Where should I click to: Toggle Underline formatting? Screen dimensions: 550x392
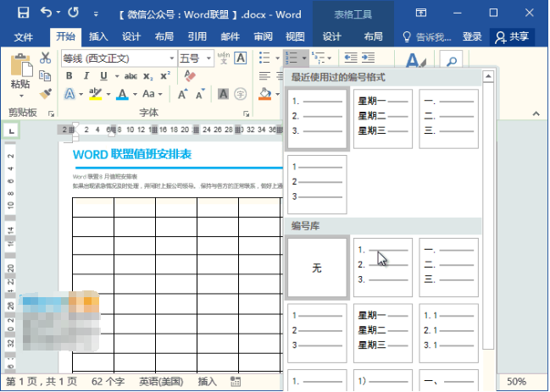click(x=103, y=76)
